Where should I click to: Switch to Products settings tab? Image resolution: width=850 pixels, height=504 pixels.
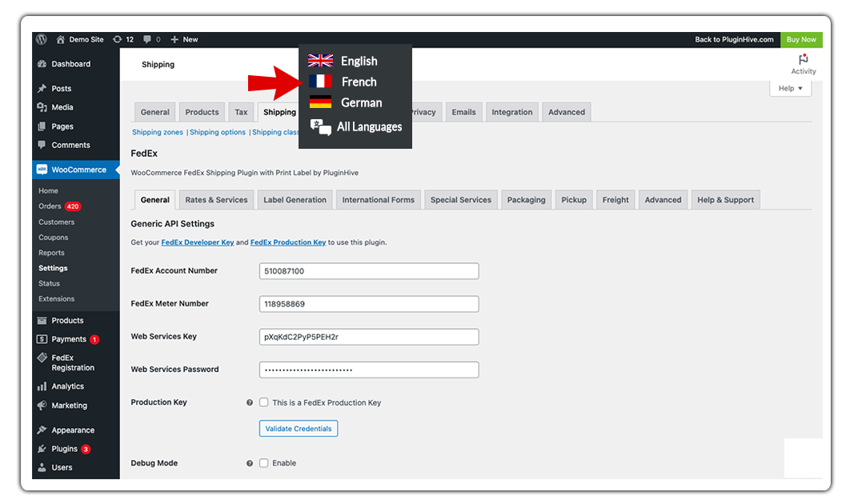[x=202, y=112]
